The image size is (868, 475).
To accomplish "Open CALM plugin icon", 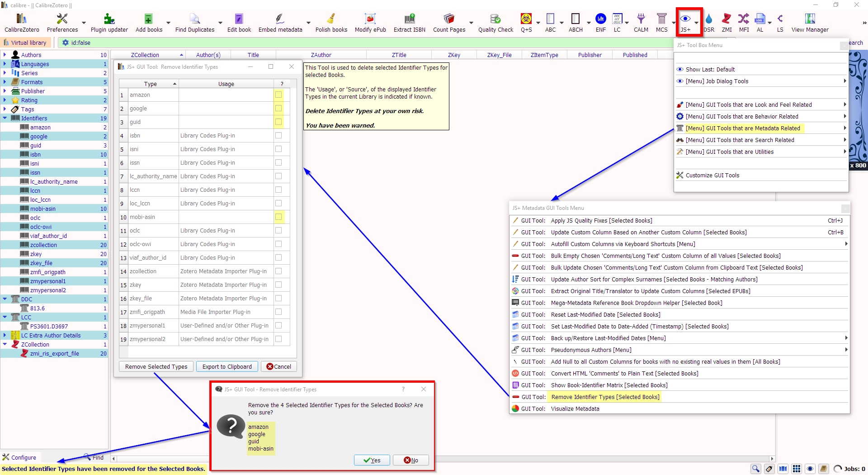I will [641, 23].
